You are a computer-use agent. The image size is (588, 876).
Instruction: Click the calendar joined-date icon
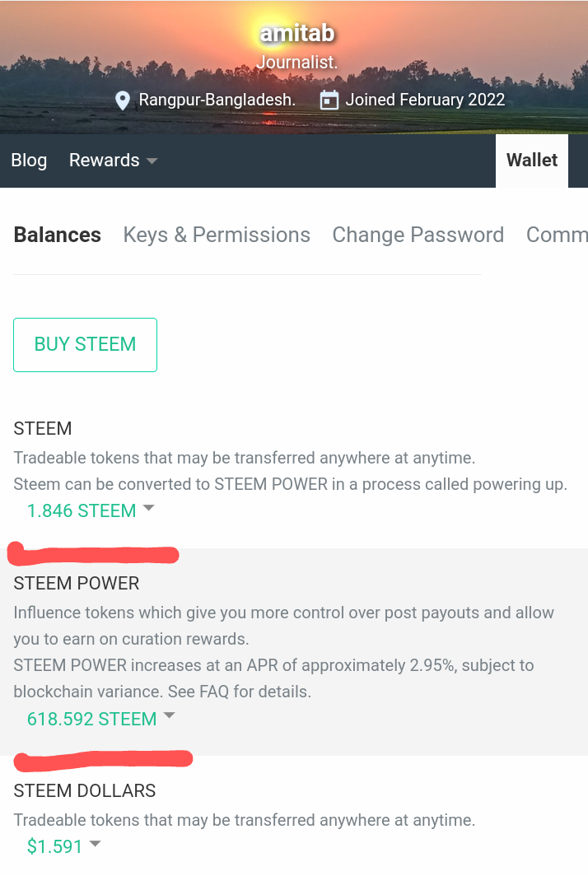(x=329, y=100)
